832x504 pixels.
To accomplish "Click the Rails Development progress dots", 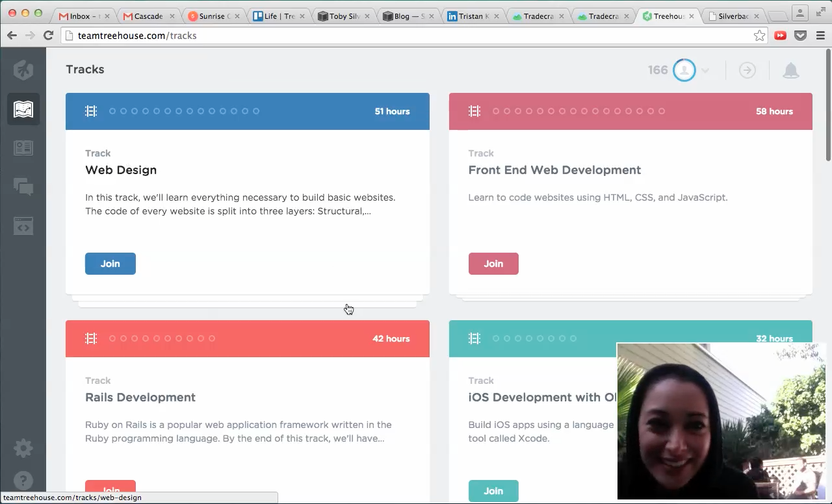I will coord(162,338).
